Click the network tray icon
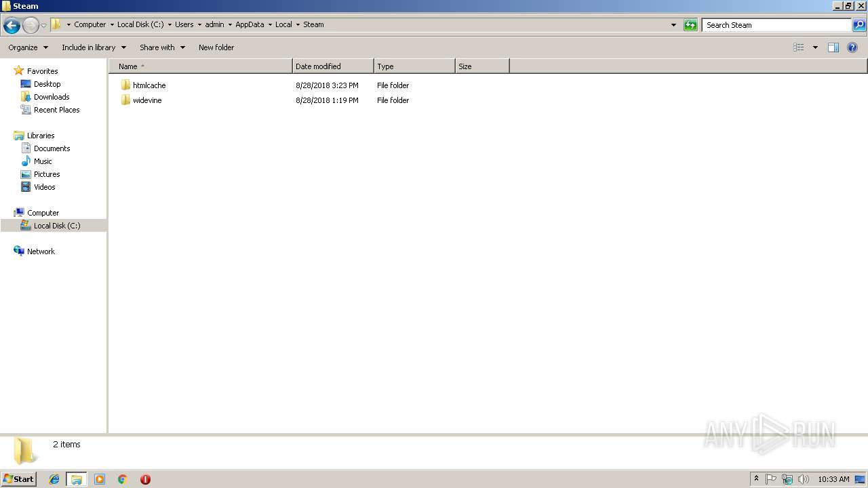 (787, 479)
